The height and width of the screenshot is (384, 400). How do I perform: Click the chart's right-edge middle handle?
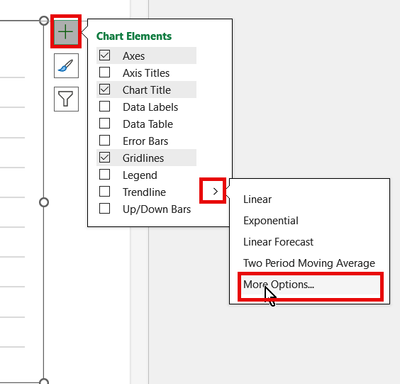[44, 202]
